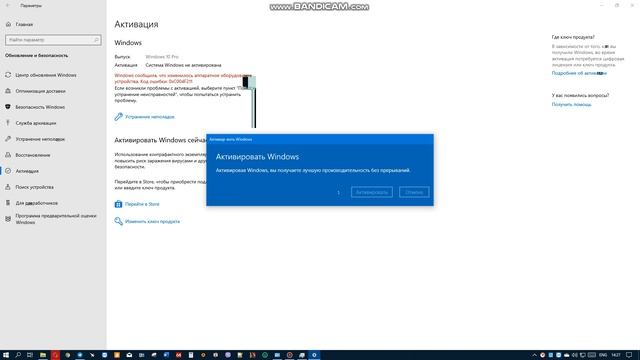
Task: Click Изменить ключ продукта link
Action: coord(152,221)
